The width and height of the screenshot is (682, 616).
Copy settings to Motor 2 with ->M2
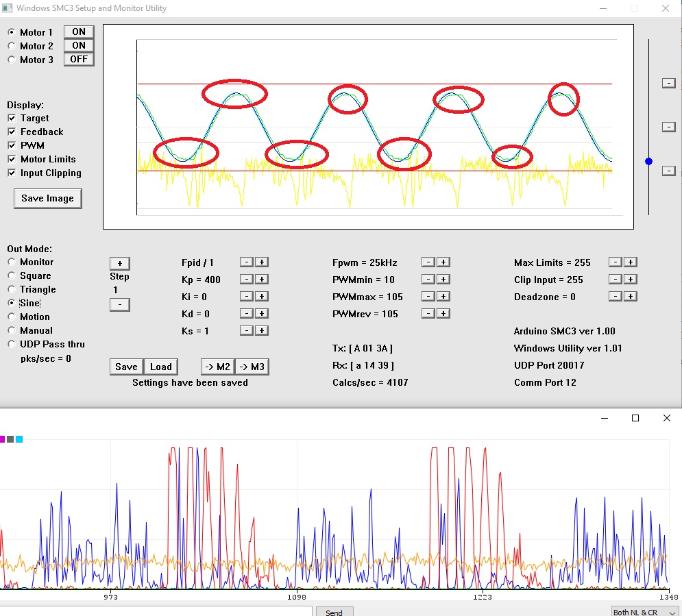coord(216,367)
